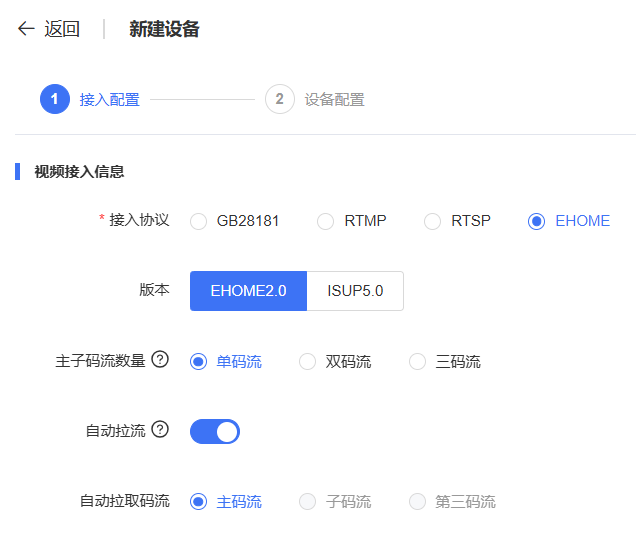Select step 2 circle 设备配置
This screenshot has height=548, width=636.
point(279,99)
